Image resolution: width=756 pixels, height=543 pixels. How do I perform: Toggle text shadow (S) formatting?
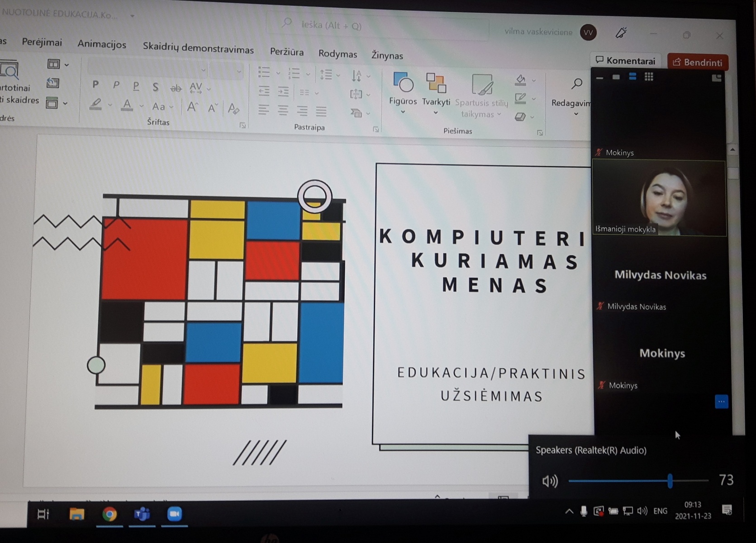(x=155, y=86)
